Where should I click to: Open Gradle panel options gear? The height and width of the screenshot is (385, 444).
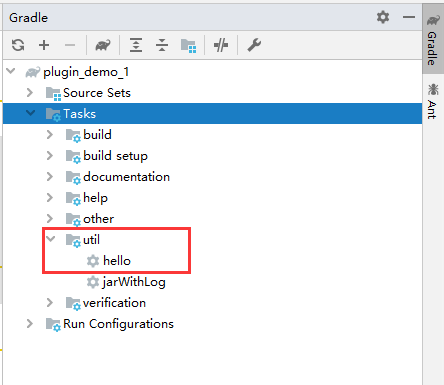[x=383, y=17]
